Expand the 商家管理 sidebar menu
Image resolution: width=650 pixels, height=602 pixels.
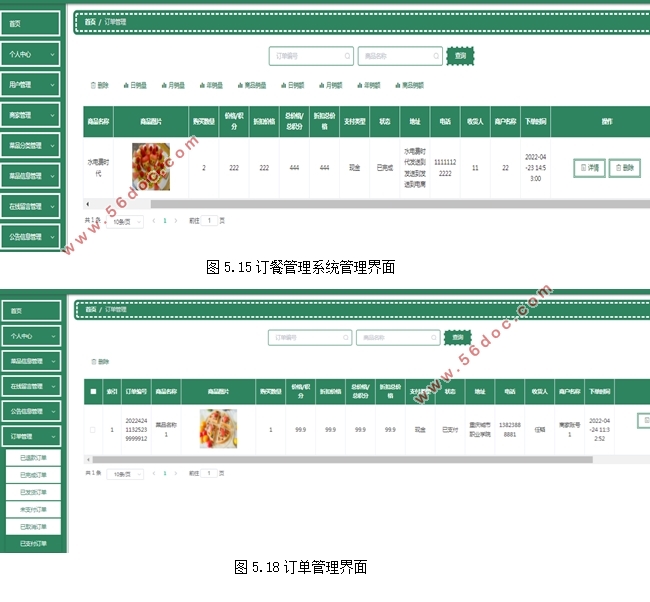pyautogui.click(x=30, y=115)
